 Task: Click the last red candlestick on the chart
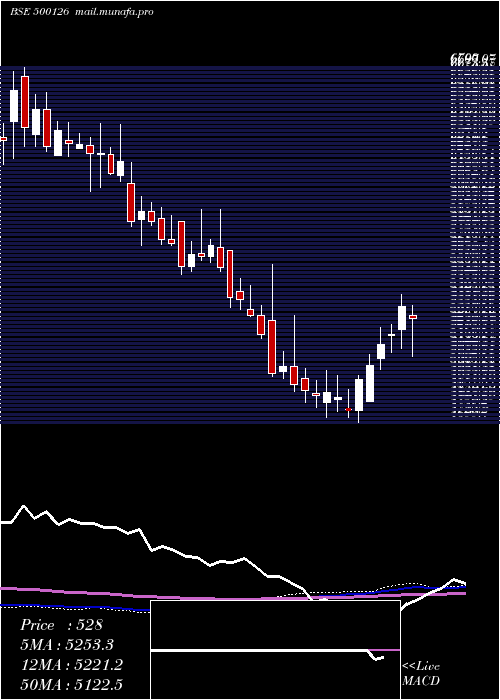(413, 317)
